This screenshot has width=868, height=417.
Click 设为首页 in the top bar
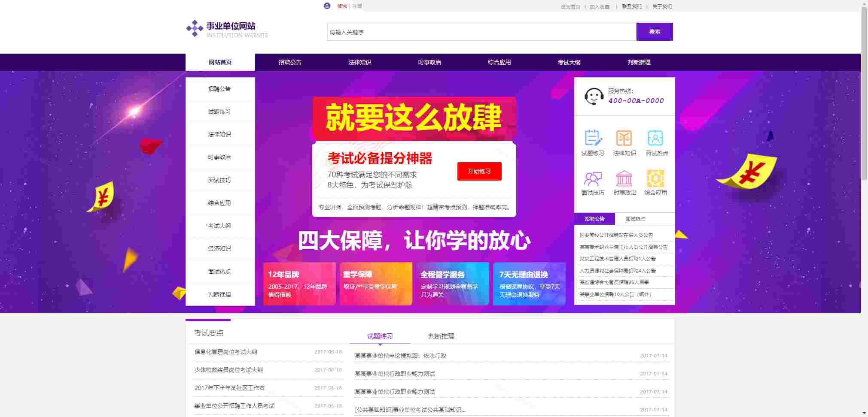click(x=570, y=6)
